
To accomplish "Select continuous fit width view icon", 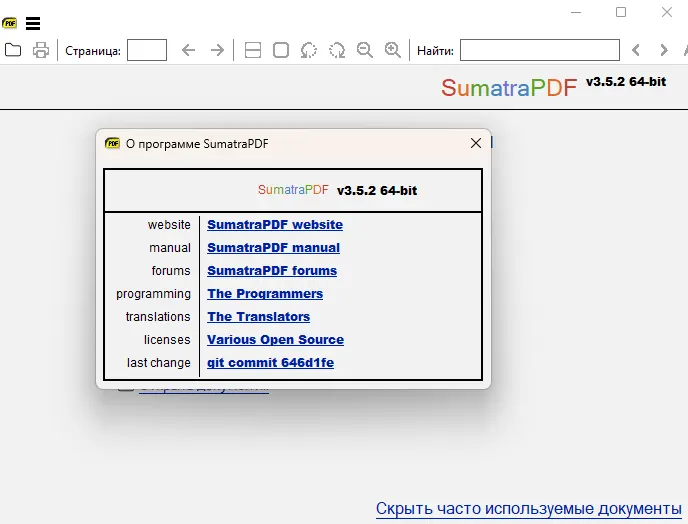I will [253, 50].
